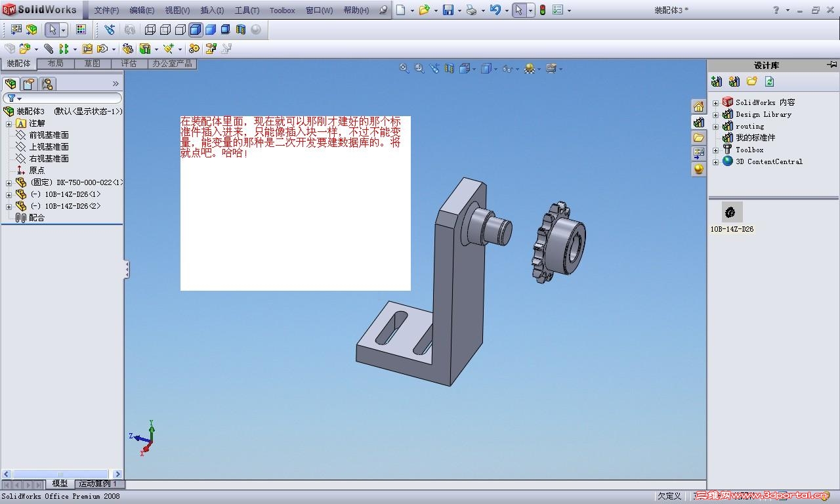Select 我的标准件 in the design library

[x=755, y=138]
